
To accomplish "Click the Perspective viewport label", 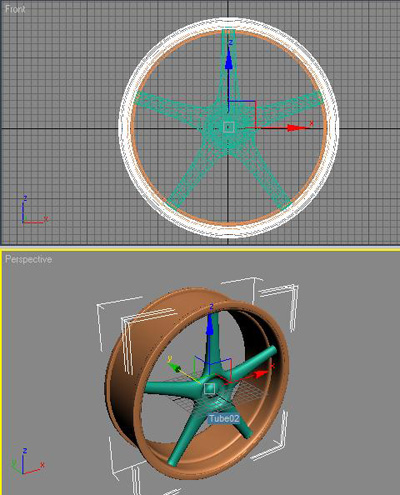I will tap(28, 259).
